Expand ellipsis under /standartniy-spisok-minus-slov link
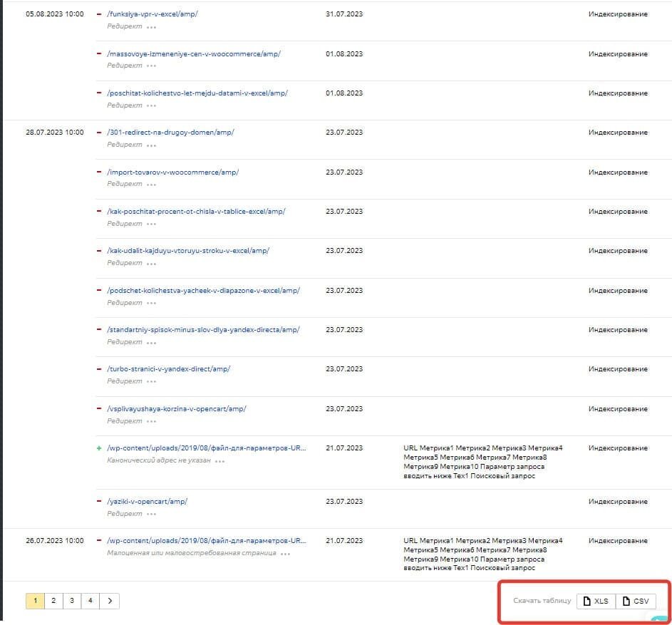672x625 pixels. tap(151, 343)
